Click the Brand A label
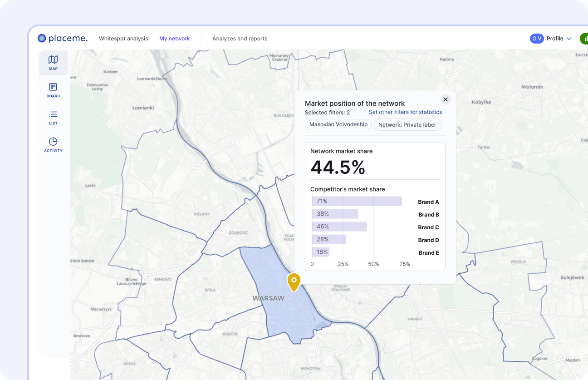588x380 pixels. (429, 202)
